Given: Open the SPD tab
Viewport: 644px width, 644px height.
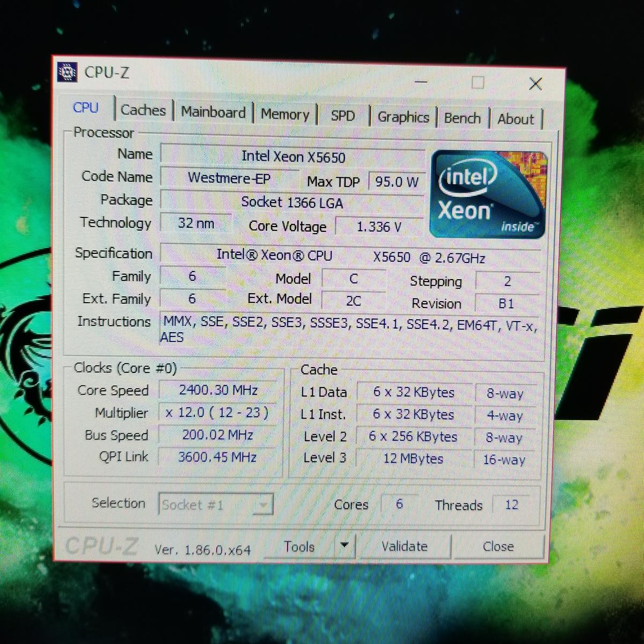Looking at the screenshot, I should pyautogui.click(x=343, y=115).
